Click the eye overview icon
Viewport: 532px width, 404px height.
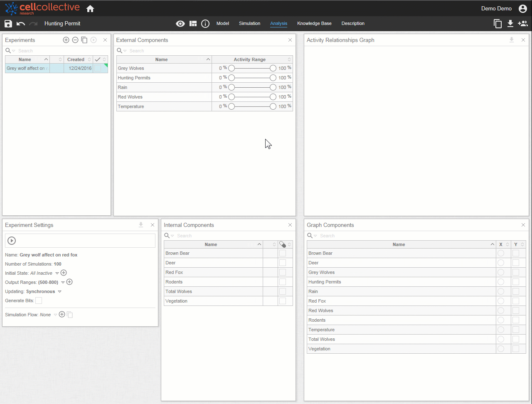click(x=180, y=24)
